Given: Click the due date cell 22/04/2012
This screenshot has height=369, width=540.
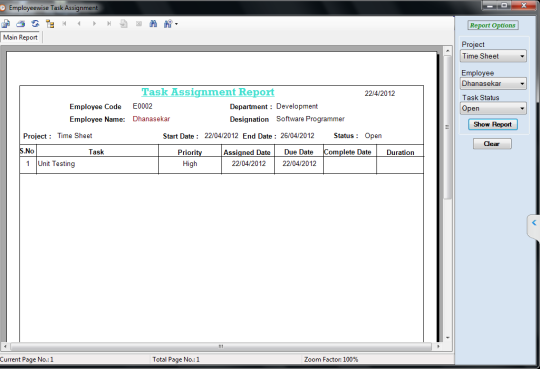Looking at the screenshot, I should pos(299,164).
